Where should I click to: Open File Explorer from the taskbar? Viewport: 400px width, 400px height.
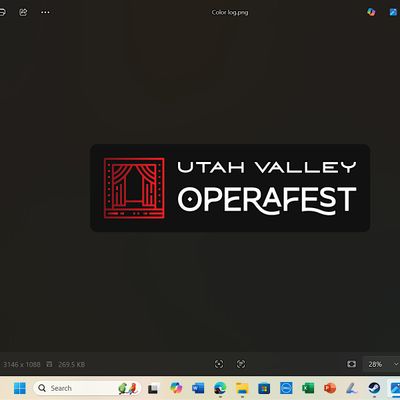(x=242, y=388)
